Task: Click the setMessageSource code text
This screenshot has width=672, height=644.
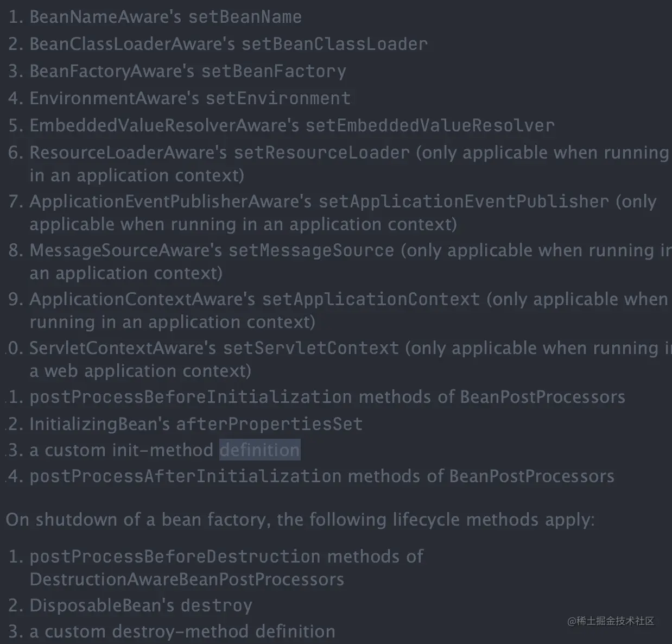Action: (311, 250)
